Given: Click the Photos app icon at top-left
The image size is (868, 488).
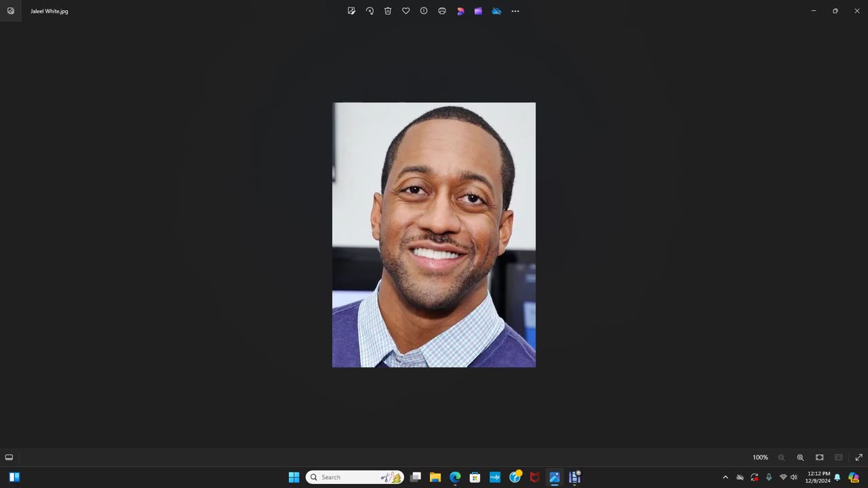Looking at the screenshot, I should coord(11,11).
